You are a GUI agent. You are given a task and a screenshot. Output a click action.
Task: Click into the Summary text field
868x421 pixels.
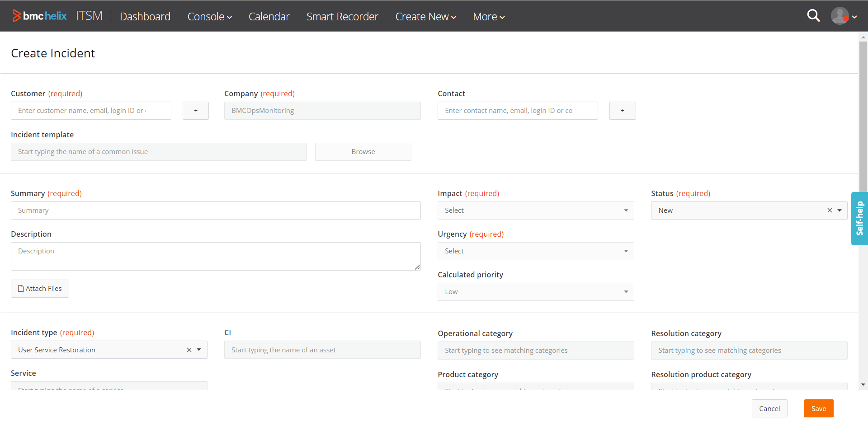coord(216,210)
